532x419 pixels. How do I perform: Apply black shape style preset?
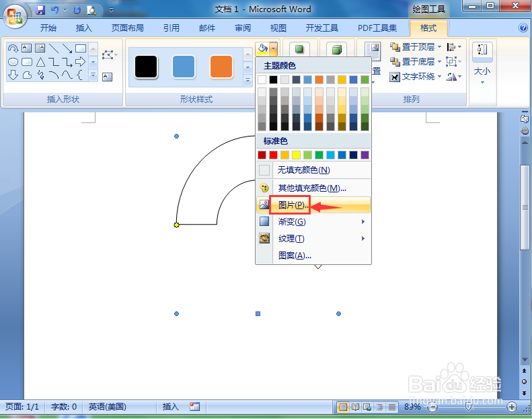pyautogui.click(x=146, y=67)
